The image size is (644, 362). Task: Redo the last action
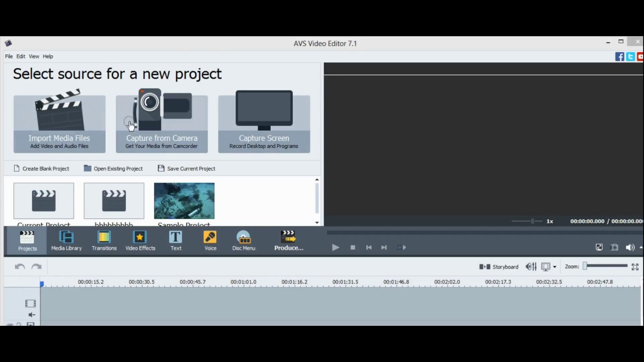coord(36,266)
